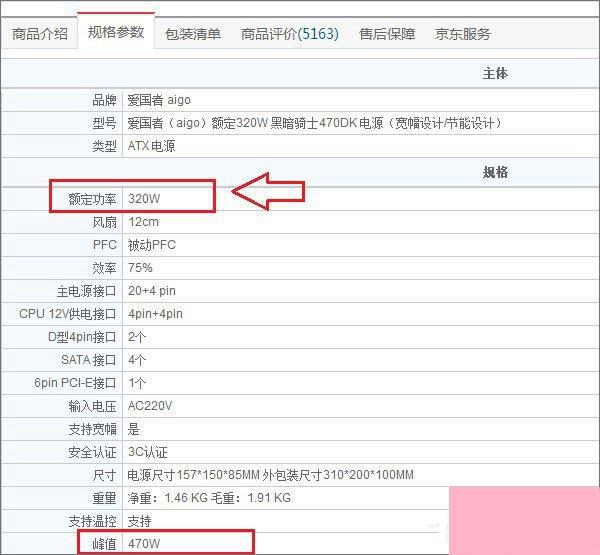Click the 规格 section header
The image size is (600, 555).
point(495,172)
